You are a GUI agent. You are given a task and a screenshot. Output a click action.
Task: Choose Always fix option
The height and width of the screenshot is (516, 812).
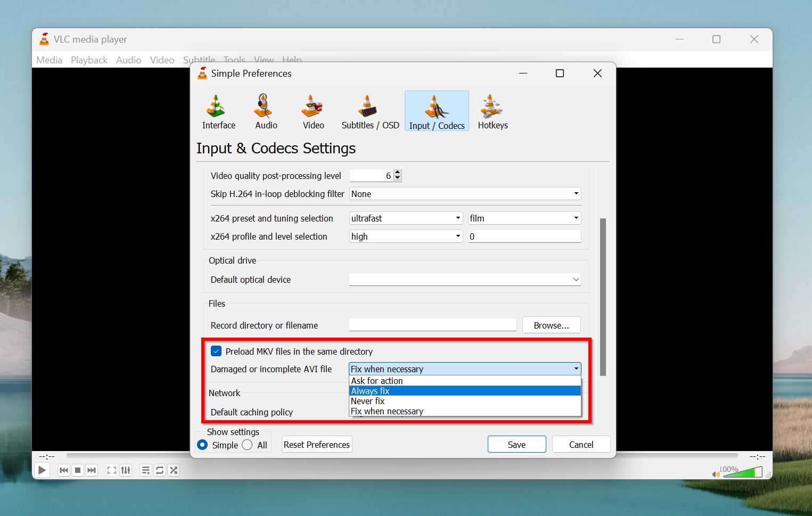pos(465,391)
